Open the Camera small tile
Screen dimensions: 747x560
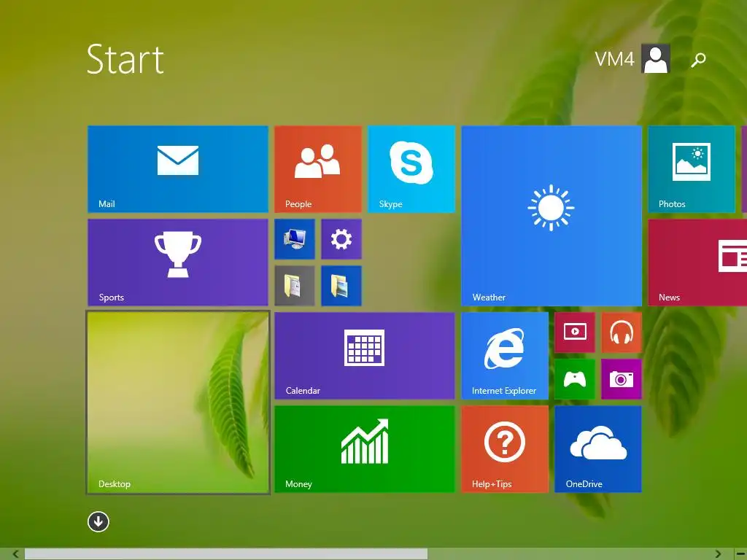[x=622, y=379]
